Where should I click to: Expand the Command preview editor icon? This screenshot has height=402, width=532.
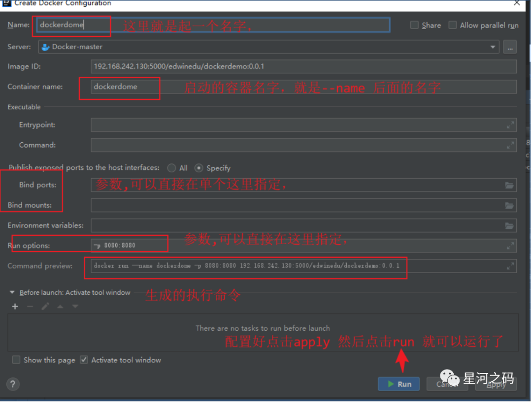(x=510, y=266)
